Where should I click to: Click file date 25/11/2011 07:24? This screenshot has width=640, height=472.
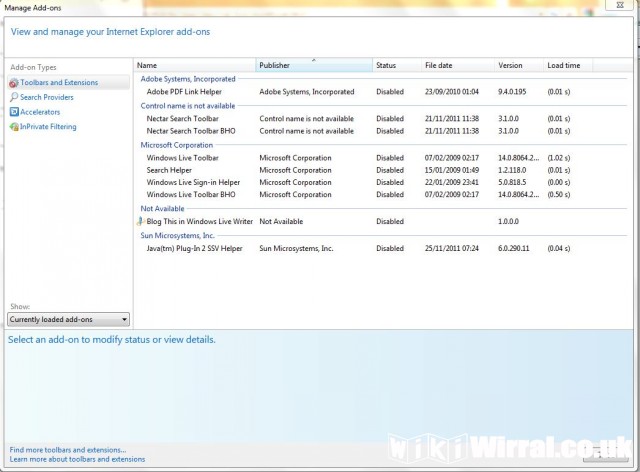click(x=451, y=248)
